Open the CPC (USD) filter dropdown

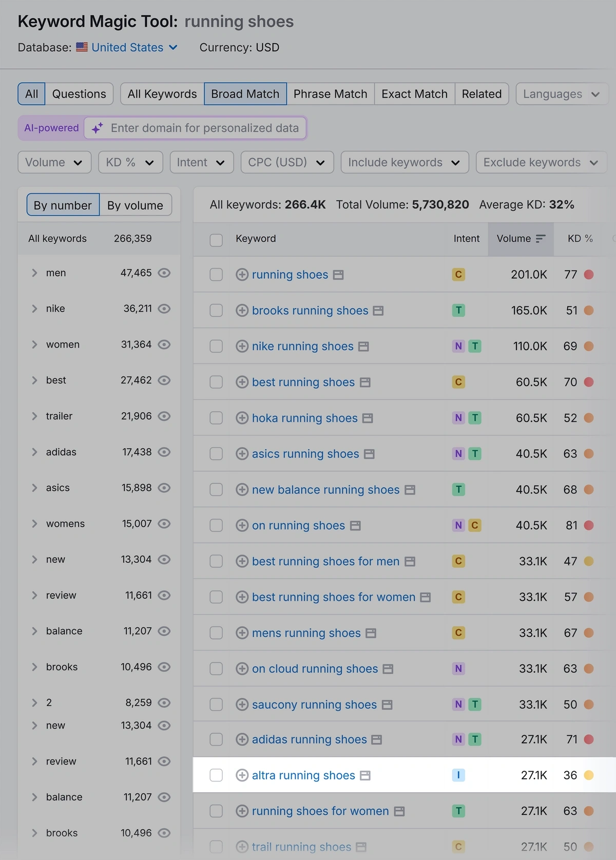287,162
